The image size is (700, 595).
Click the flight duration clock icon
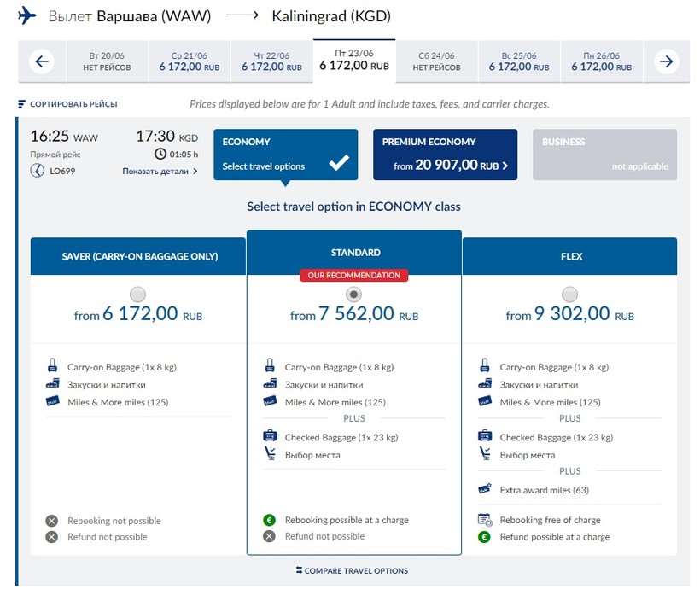[160, 155]
